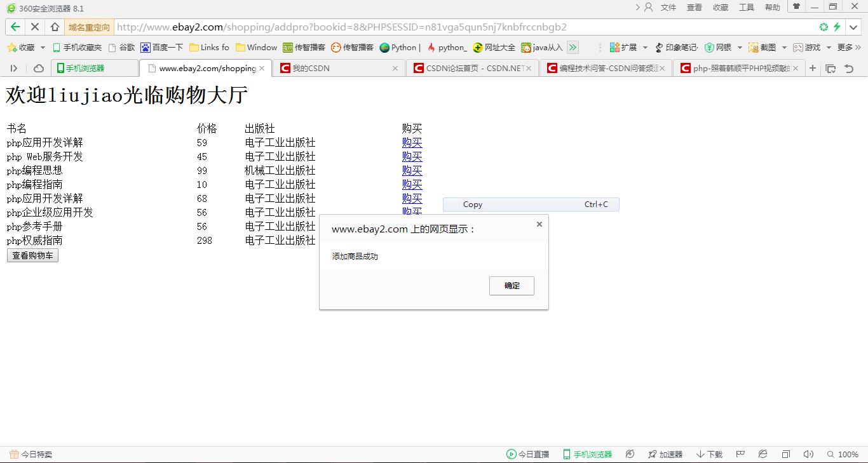This screenshot has height=463, width=868.
Task: Expand the 更多 toolbar overflow
Action: pos(849,48)
